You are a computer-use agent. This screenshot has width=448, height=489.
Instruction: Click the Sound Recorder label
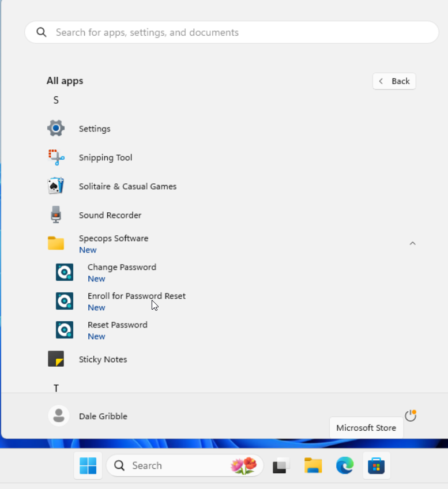pyautogui.click(x=110, y=215)
